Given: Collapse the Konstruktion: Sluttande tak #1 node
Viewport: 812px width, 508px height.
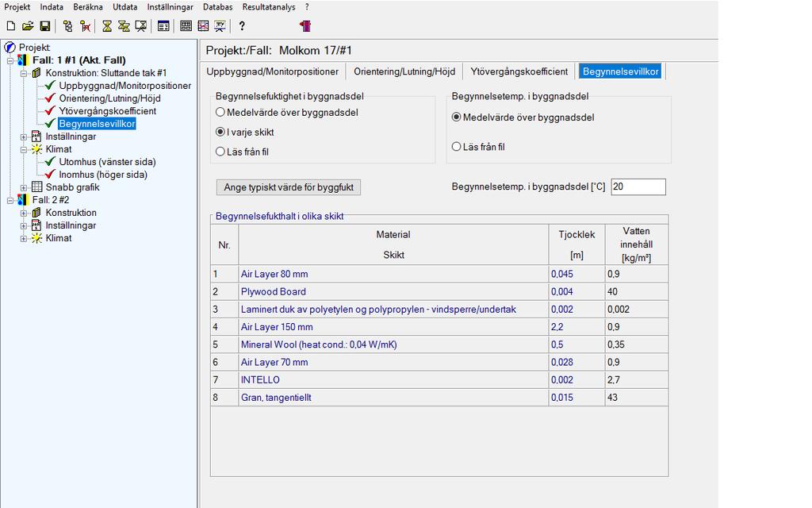Looking at the screenshot, I should pyautogui.click(x=24, y=74).
